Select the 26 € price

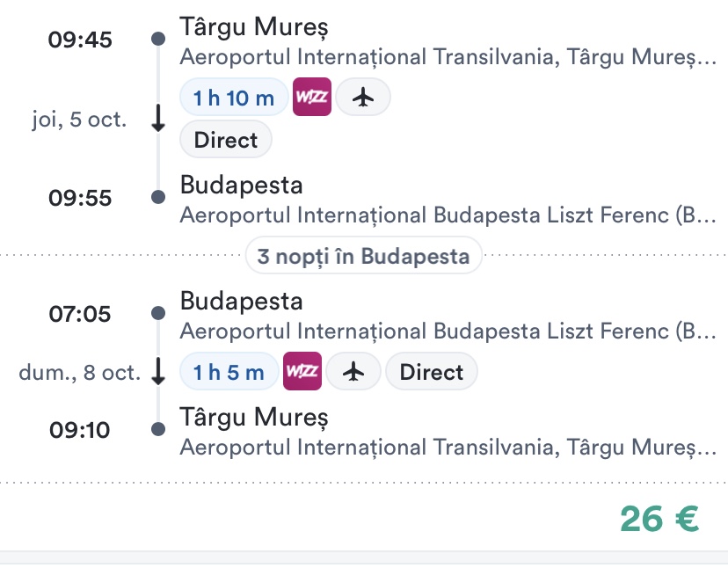tap(659, 519)
